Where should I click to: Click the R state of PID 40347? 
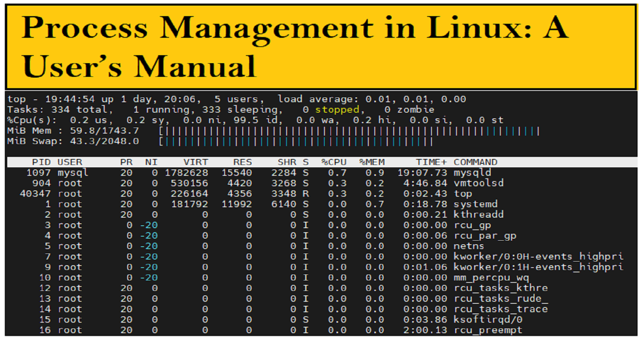click(x=306, y=194)
